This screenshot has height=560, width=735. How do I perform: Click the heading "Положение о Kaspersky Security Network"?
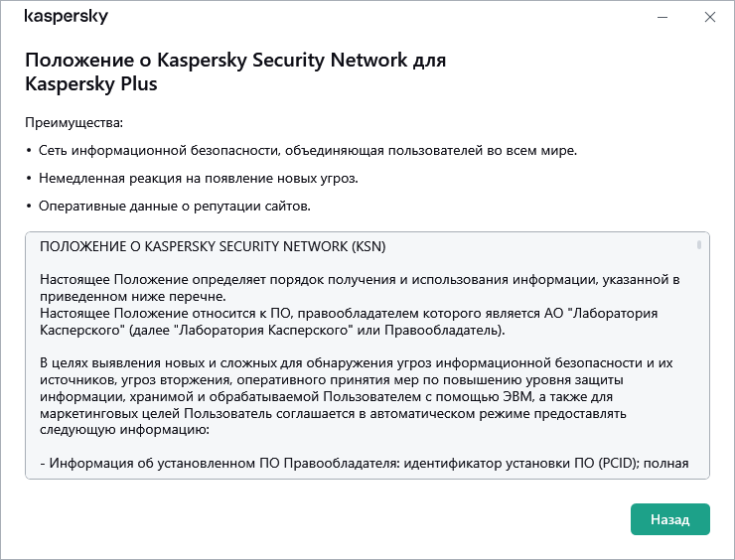[234, 60]
